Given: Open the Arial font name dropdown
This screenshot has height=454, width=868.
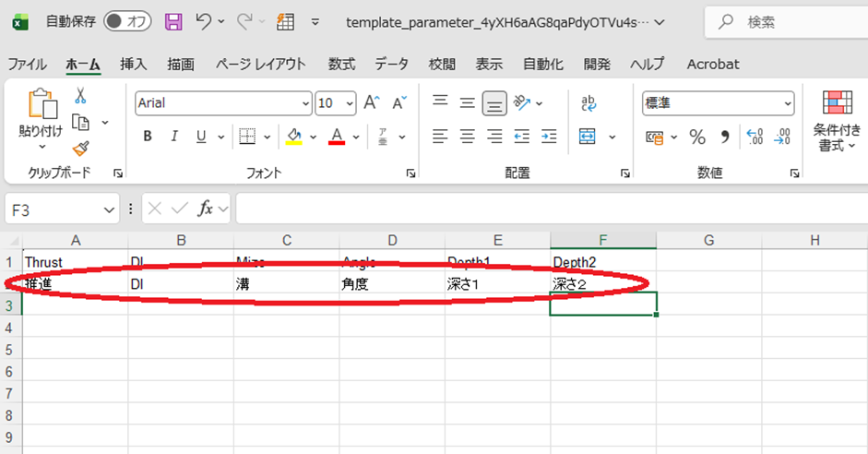Looking at the screenshot, I should point(304,103).
